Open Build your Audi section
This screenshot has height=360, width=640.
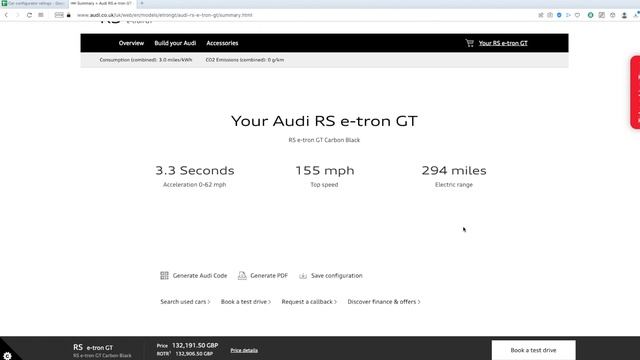(175, 43)
